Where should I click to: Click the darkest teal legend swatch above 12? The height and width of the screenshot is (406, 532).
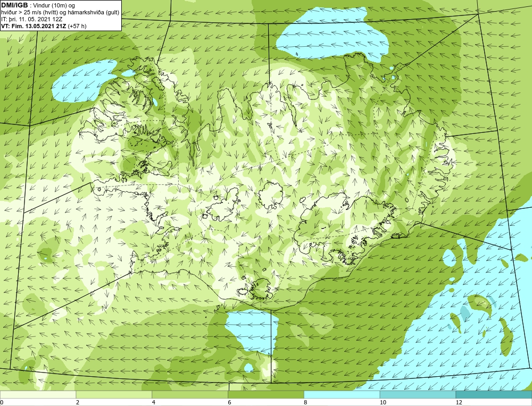[494, 395]
